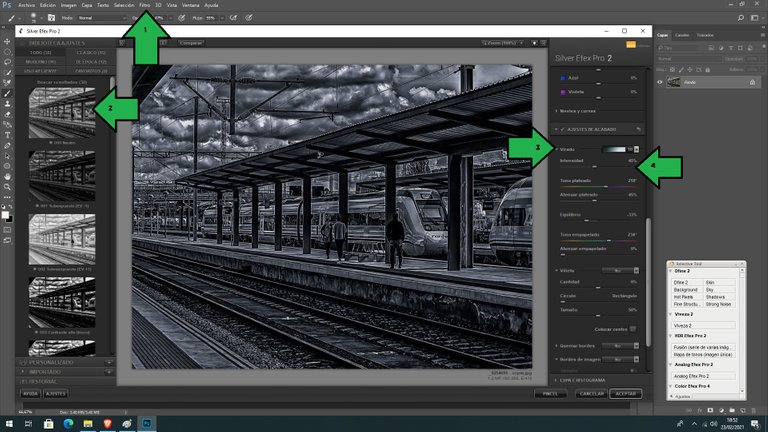This screenshot has height=432, width=768.
Task: Click the Ayuda button in Silver Efex
Action: tap(30, 394)
